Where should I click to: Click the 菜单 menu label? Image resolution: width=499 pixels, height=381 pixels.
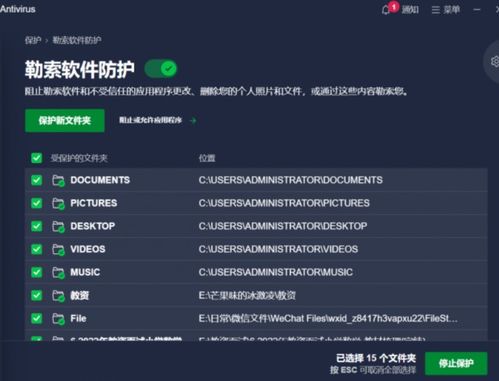[452, 10]
